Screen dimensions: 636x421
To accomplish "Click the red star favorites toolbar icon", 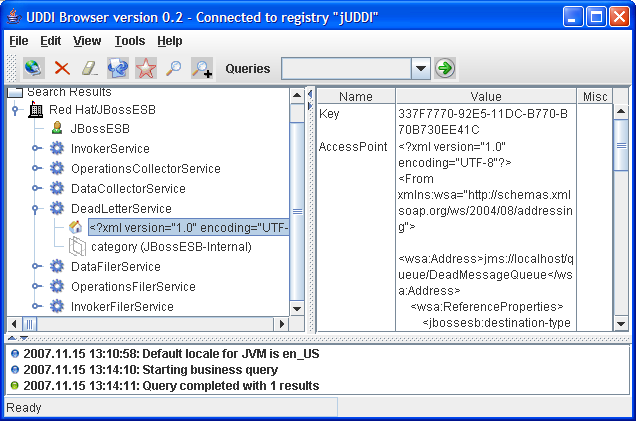I will point(146,68).
